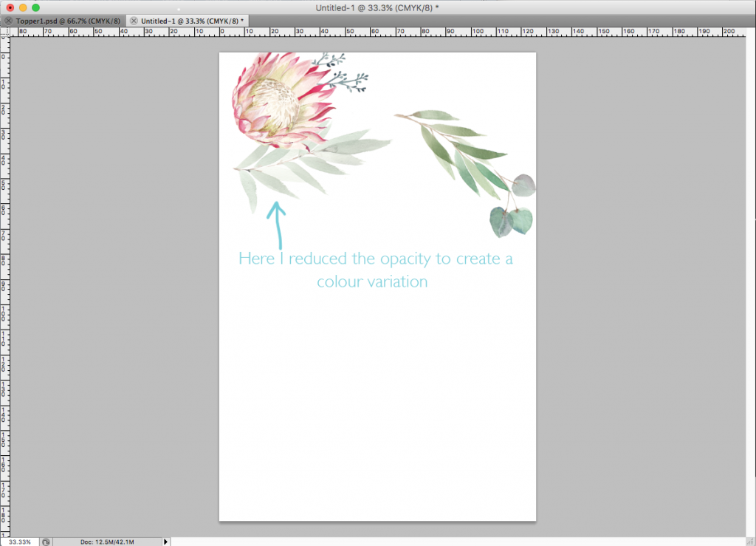The image size is (756, 546).
Task: Select the Untitled-1 document tab
Action: (192, 21)
